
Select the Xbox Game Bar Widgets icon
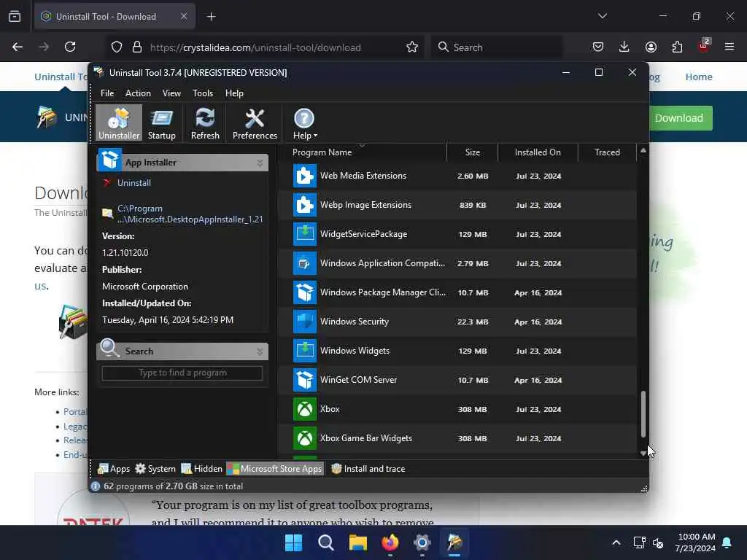305,438
